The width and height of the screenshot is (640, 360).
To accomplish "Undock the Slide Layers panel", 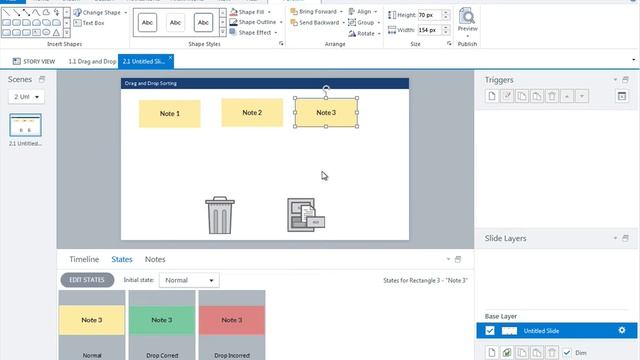I will tap(625, 238).
